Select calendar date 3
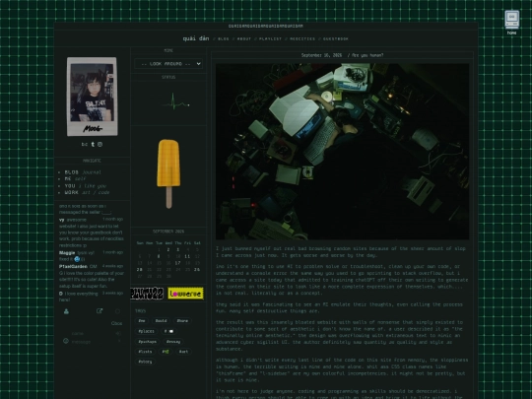This screenshot has height=399, width=532. tap(177, 249)
